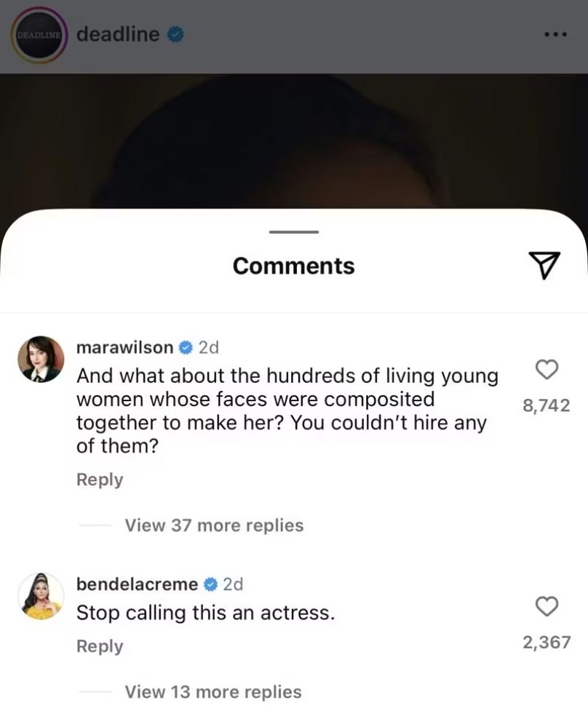The height and width of the screenshot is (717, 588).
Task: Tap the verified badge beside deadline
Action: 175,33
